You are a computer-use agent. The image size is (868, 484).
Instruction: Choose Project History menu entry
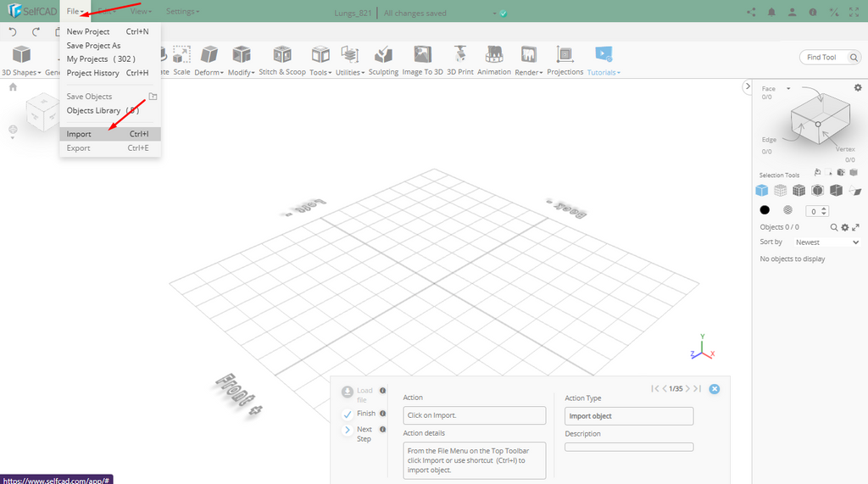(x=110, y=73)
